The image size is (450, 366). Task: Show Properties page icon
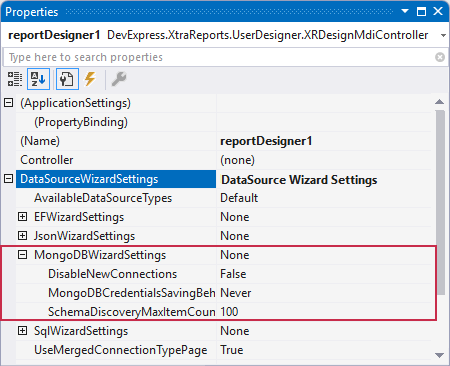67,79
